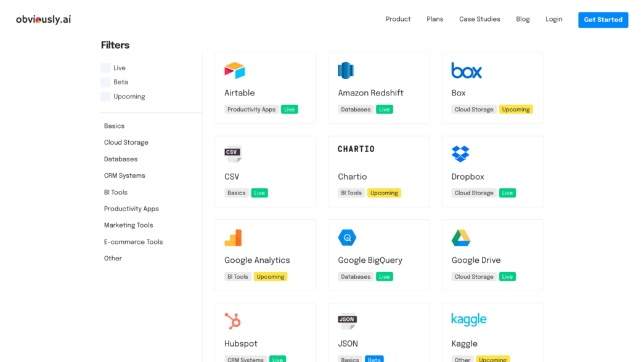The height and width of the screenshot is (362, 644).
Task: Click the Box card title text
Action: click(459, 93)
